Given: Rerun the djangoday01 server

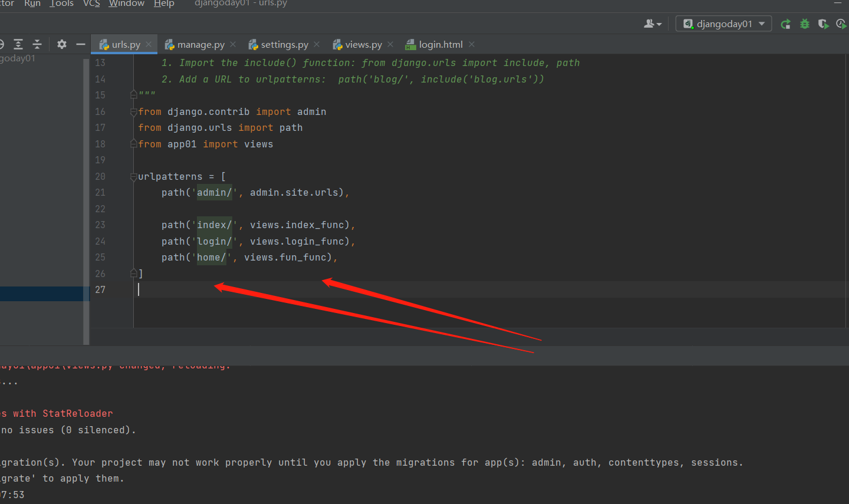Looking at the screenshot, I should (x=785, y=24).
